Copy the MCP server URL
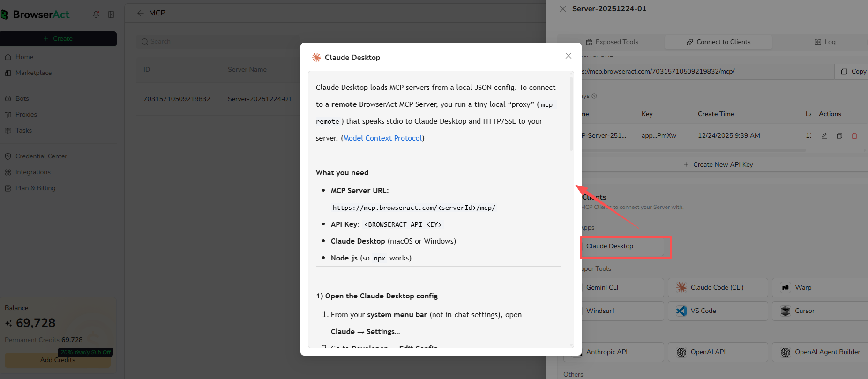Image resolution: width=868 pixels, height=379 pixels. pyautogui.click(x=853, y=72)
